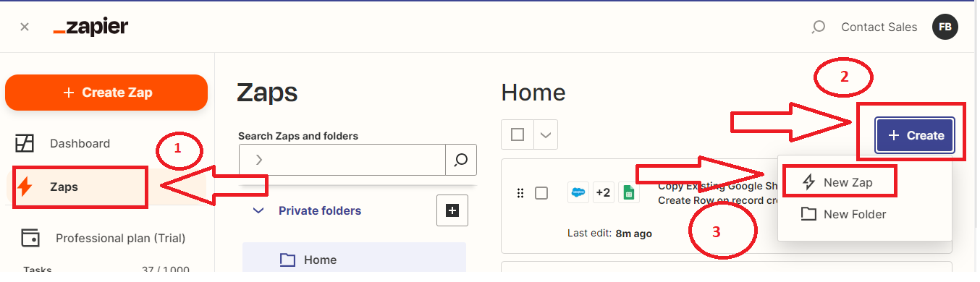Close the sidebar with the X icon
980x282 pixels.
pos(25,27)
